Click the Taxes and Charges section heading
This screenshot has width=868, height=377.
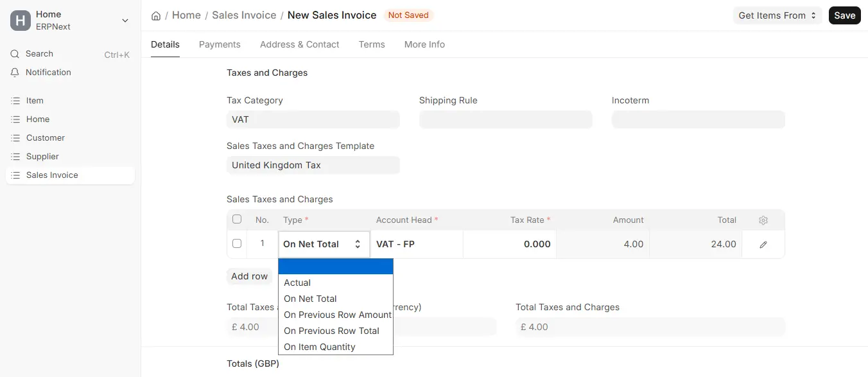(267, 73)
